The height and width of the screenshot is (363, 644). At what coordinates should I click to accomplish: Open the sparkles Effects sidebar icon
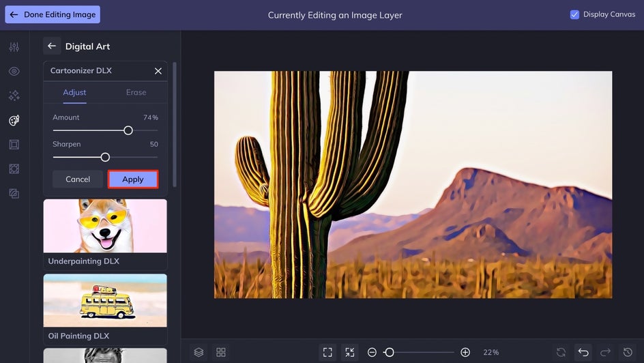click(14, 96)
